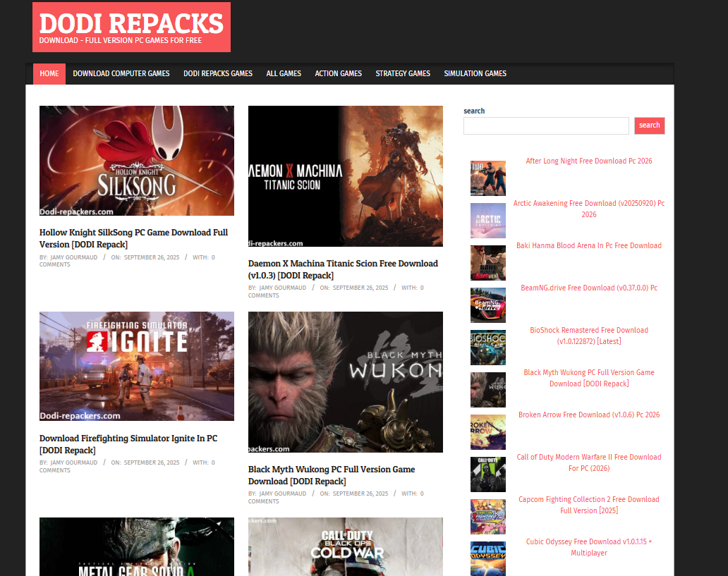728x576 pixels.
Task: Click the BeamNG.drive sidebar thumbnail
Action: pos(488,305)
